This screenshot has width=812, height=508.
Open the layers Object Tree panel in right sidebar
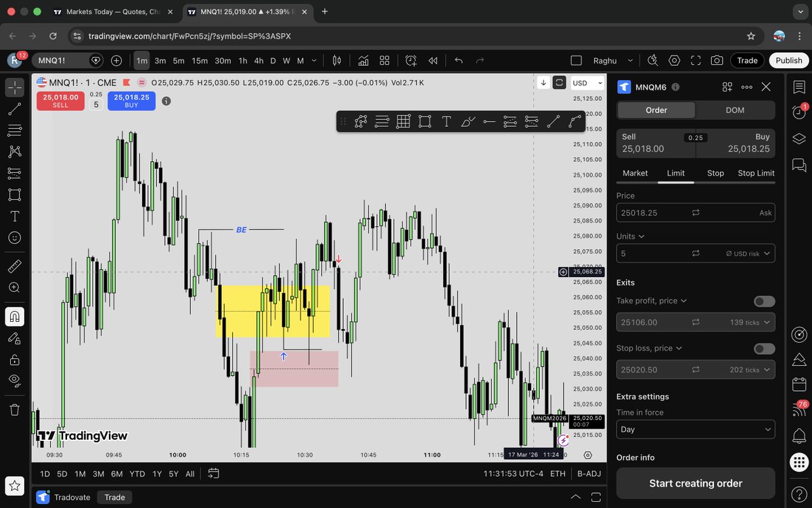point(798,138)
